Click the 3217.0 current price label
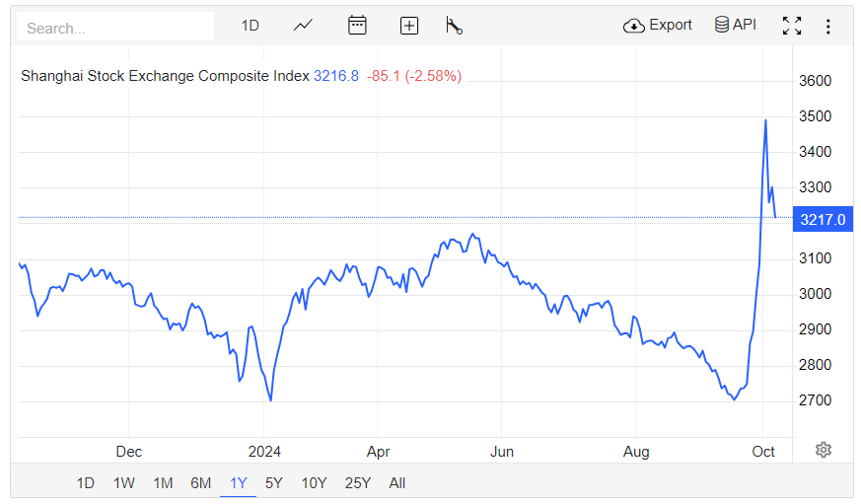Image resolution: width=861 pixels, height=504 pixels. coord(821,218)
